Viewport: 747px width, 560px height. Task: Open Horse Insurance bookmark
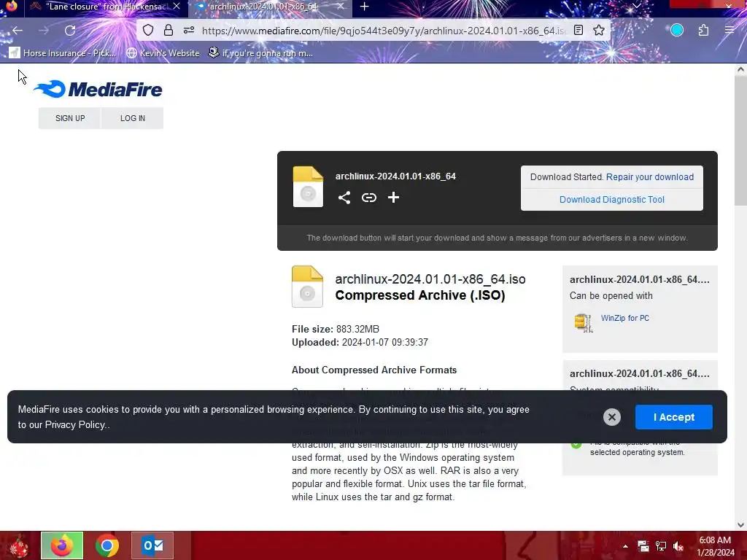(63, 52)
